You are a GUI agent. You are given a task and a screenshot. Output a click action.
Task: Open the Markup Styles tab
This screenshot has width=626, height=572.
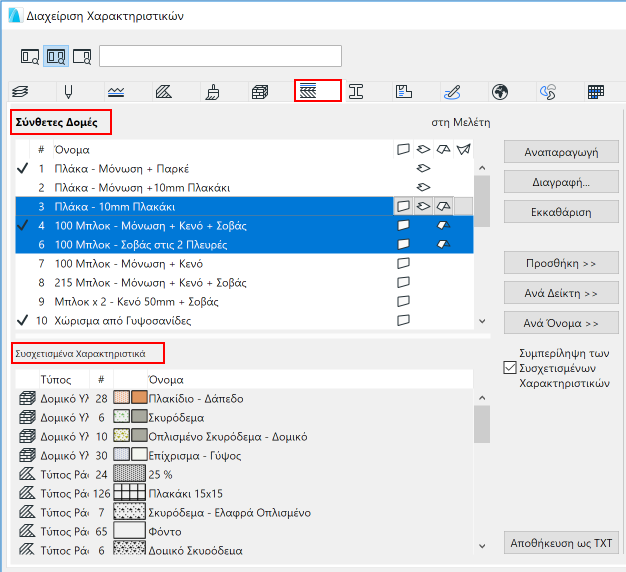pyautogui.click(x=452, y=91)
